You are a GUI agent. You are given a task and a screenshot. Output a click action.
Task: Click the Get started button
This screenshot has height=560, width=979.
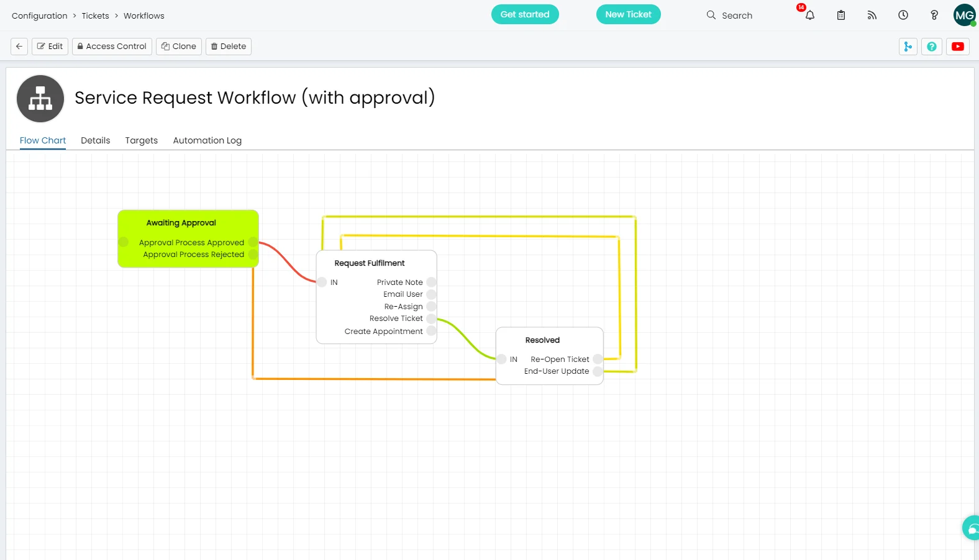coord(525,14)
